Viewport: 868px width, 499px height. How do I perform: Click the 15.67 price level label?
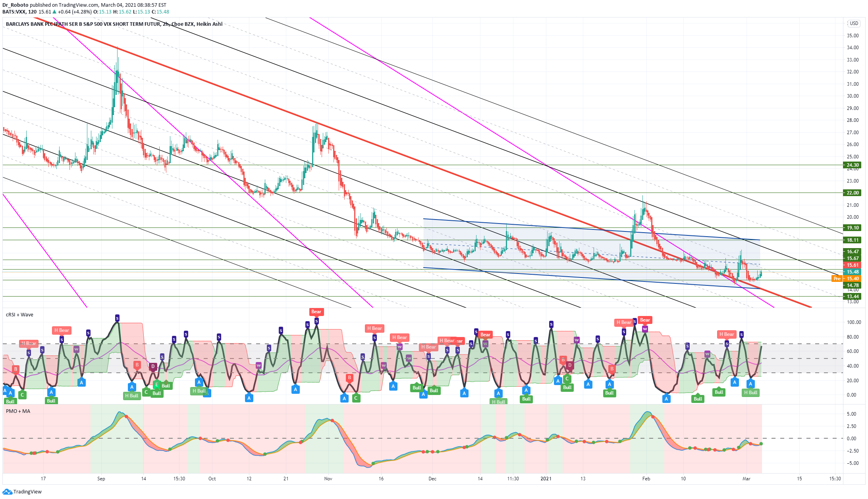852,258
